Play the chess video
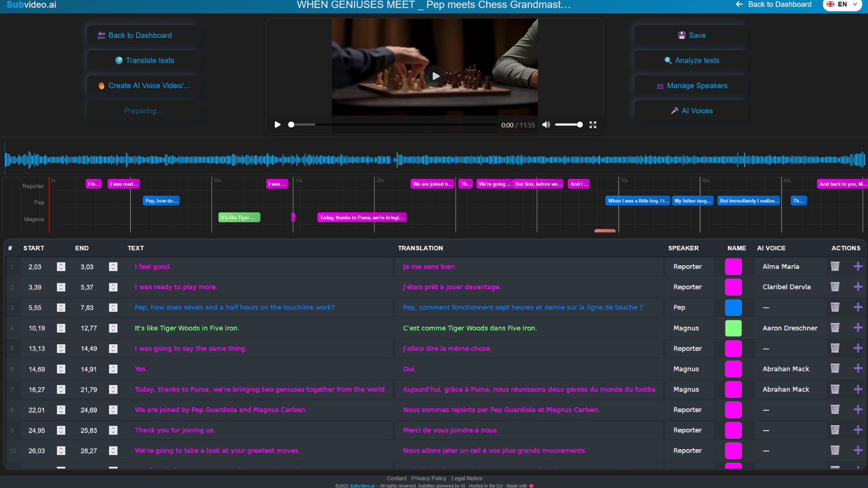This screenshot has width=868, height=488. pos(435,76)
